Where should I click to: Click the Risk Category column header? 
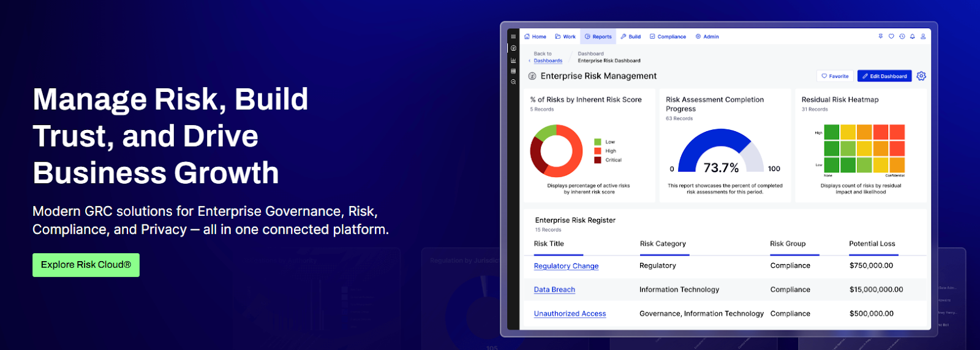[663, 244]
